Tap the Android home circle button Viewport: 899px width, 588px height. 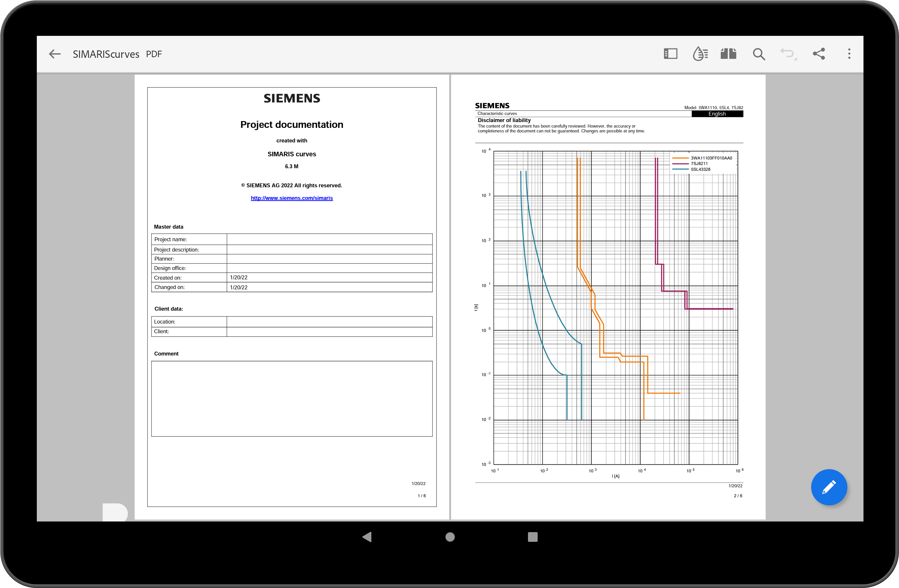pos(450,537)
